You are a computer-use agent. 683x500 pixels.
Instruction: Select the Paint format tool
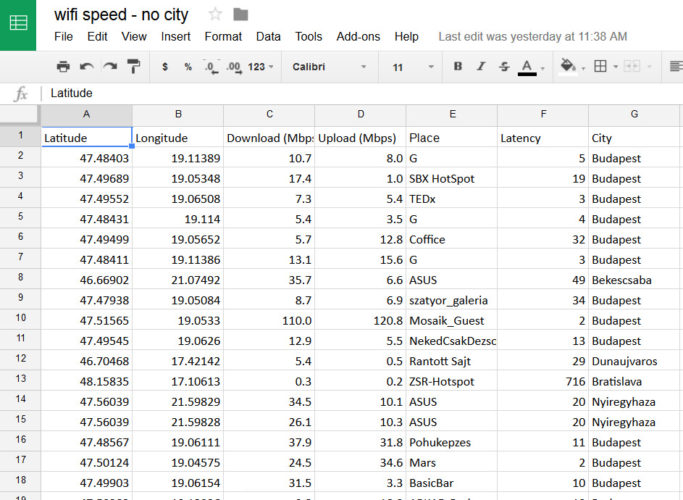[x=133, y=67]
